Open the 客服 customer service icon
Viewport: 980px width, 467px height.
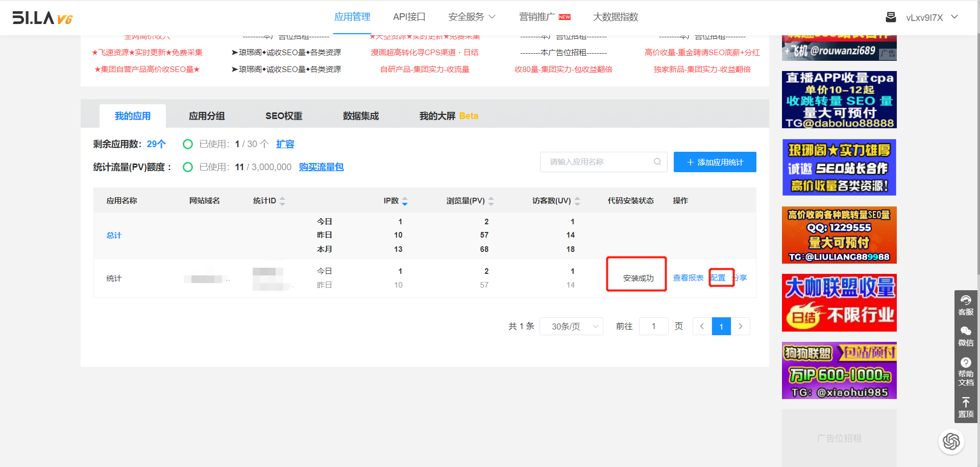point(966,306)
